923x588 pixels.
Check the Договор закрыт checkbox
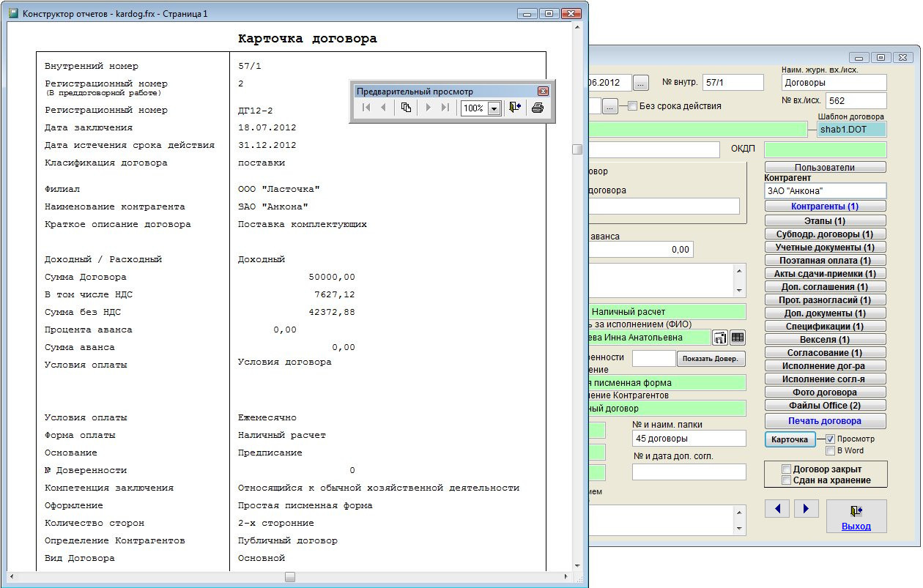click(787, 469)
